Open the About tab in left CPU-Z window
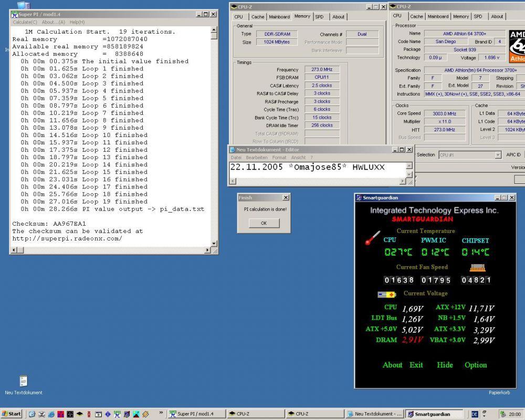The width and height of the screenshot is (525, 420). coord(338,17)
